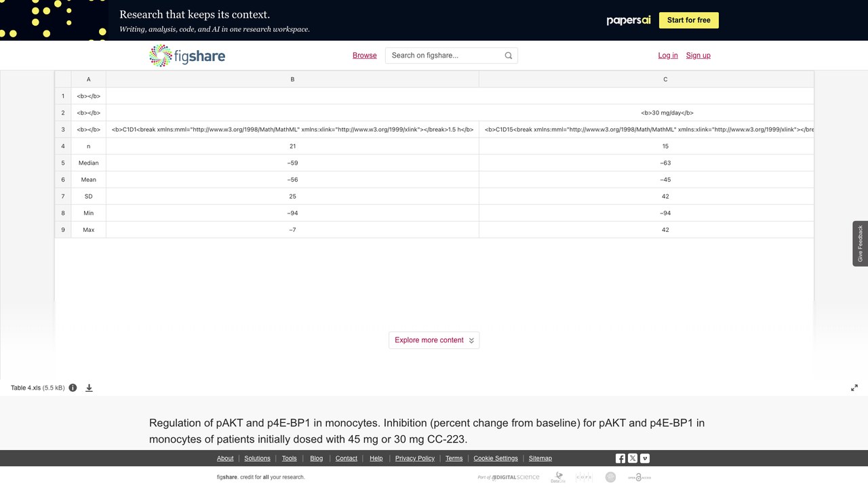Open the Privacy Policy footer link
Viewport: 868px width, 488px height.
415,458
